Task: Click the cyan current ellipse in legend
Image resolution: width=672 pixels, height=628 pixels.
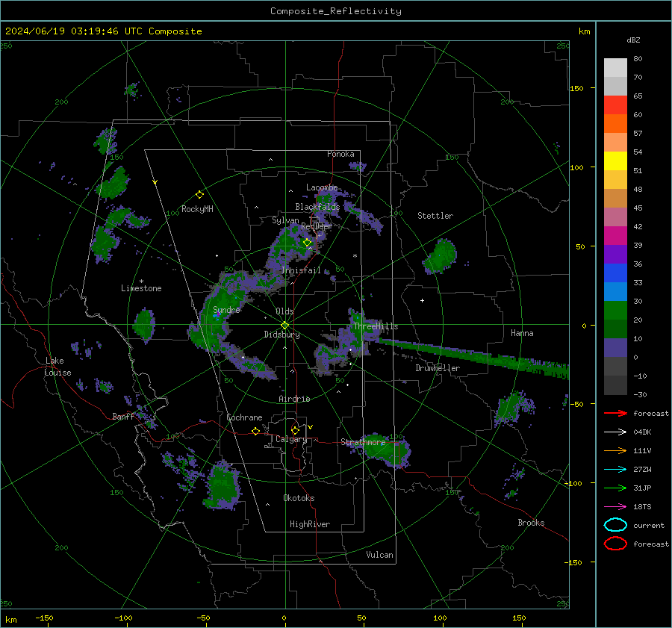Action: [615, 525]
